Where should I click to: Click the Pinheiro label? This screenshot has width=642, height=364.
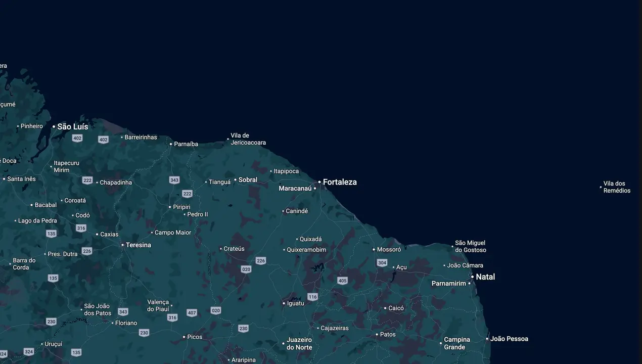pyautogui.click(x=32, y=126)
